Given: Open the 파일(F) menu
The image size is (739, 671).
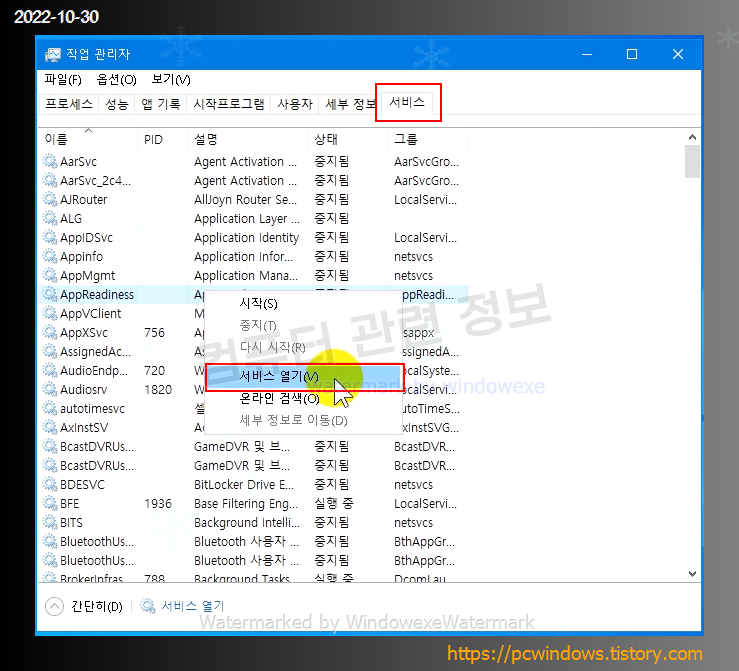Looking at the screenshot, I should point(63,79).
